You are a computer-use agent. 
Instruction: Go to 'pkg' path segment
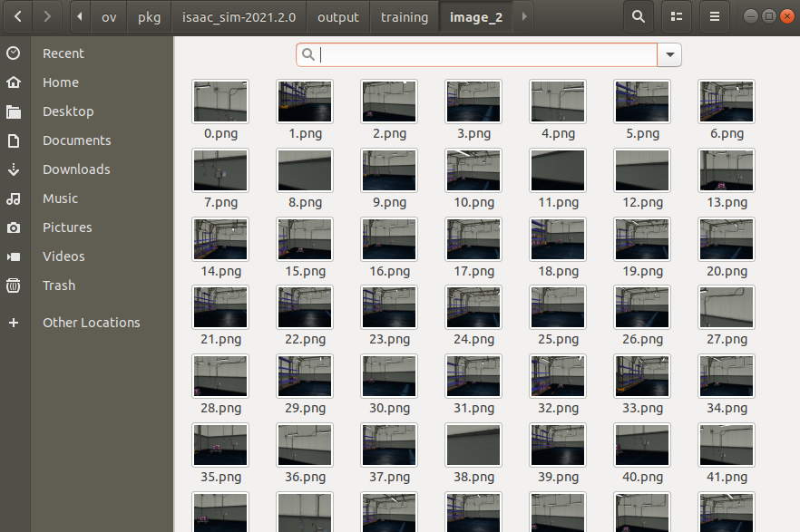(149, 17)
